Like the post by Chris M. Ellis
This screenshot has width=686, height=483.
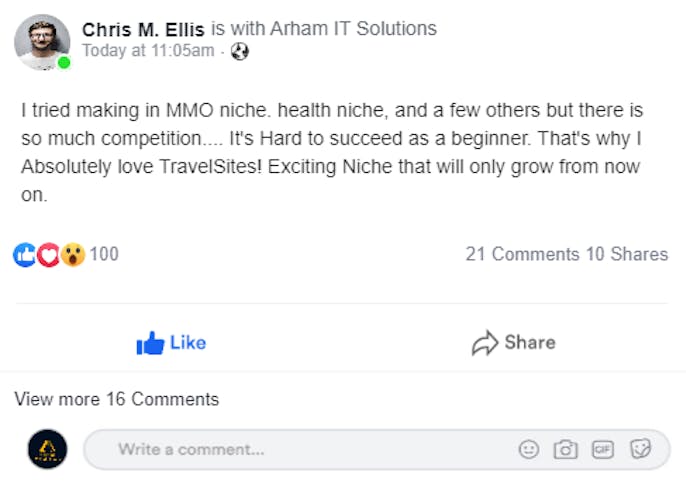[x=171, y=343]
